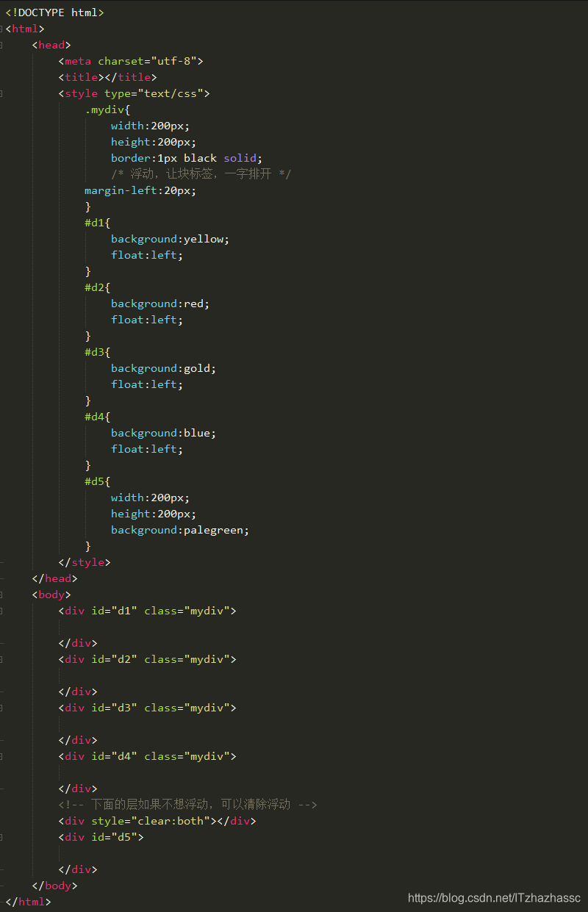The width and height of the screenshot is (588, 912).
Task: Click the closing </body> tag
Action: 55,886
